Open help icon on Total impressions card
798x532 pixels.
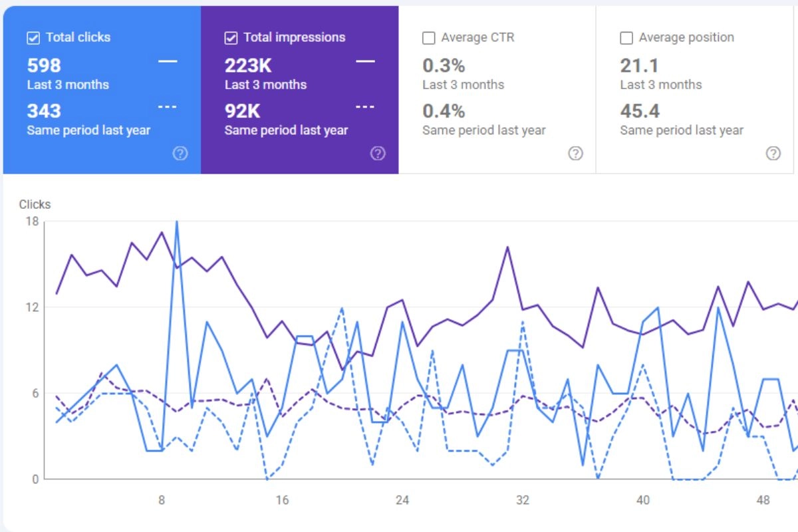point(378,154)
